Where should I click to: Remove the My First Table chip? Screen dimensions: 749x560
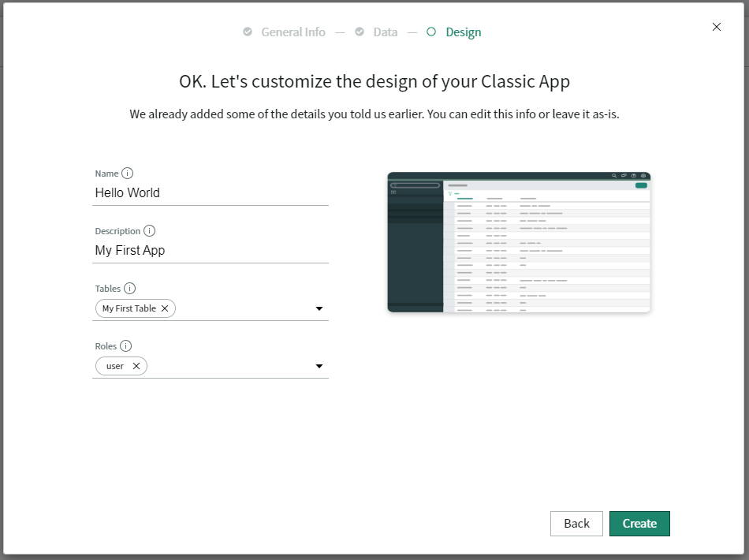pos(165,308)
